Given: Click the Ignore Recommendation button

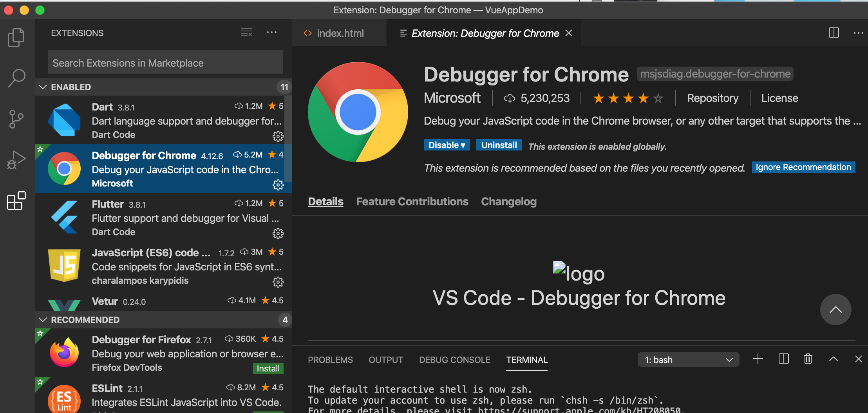Looking at the screenshot, I should [x=803, y=167].
